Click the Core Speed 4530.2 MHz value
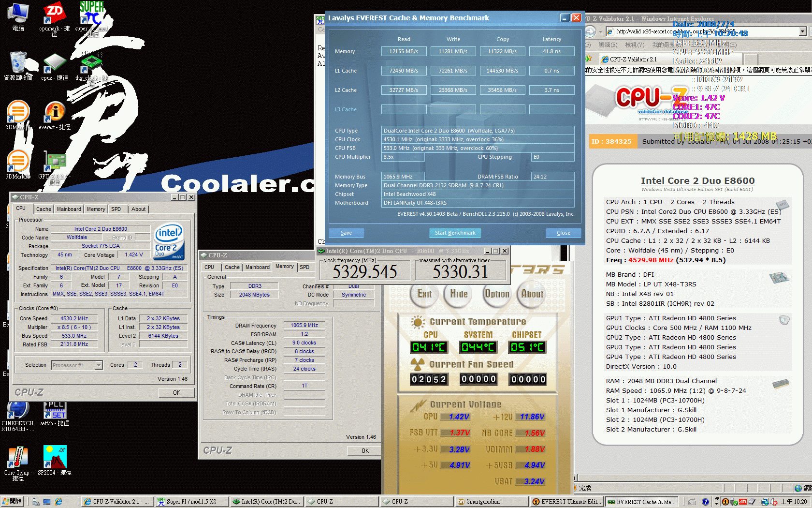 pos(74,318)
